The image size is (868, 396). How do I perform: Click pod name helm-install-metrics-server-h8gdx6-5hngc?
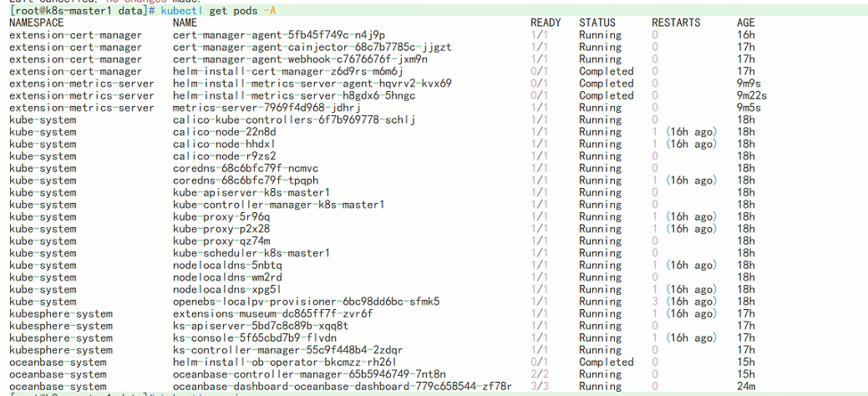tap(294, 96)
